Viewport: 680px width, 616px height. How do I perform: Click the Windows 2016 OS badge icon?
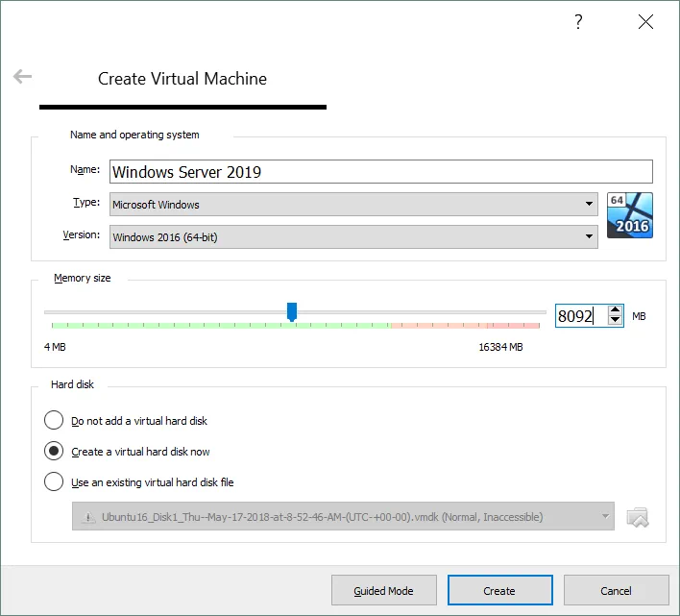coord(630,215)
